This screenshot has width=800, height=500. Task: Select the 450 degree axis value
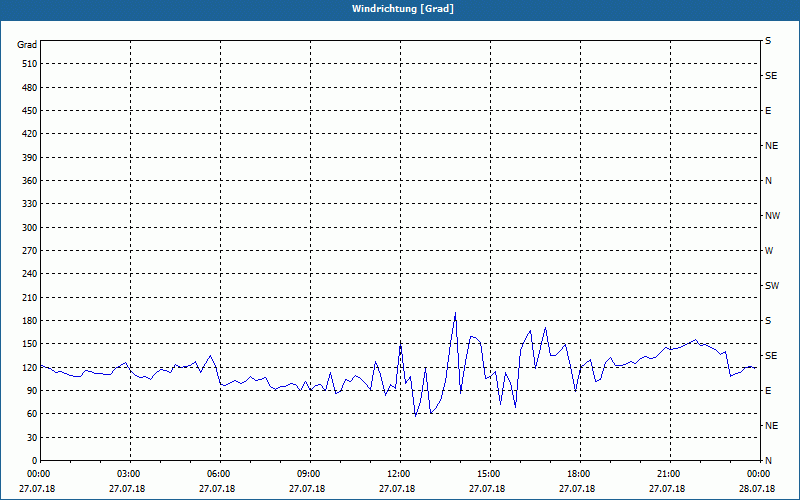click(30, 111)
